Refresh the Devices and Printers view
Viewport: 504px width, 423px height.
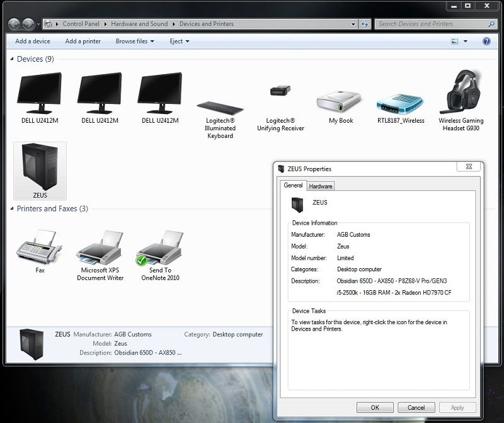(365, 24)
